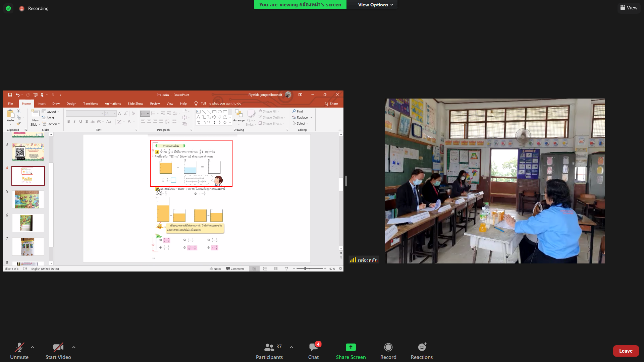Switch to the Insert ribbon tab

41,104
